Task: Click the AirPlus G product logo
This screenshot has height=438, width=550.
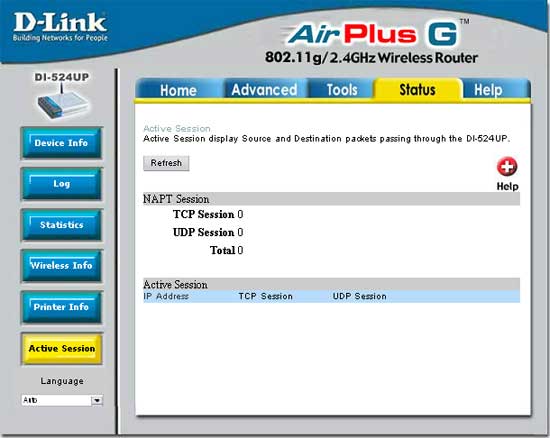Action: (375, 34)
